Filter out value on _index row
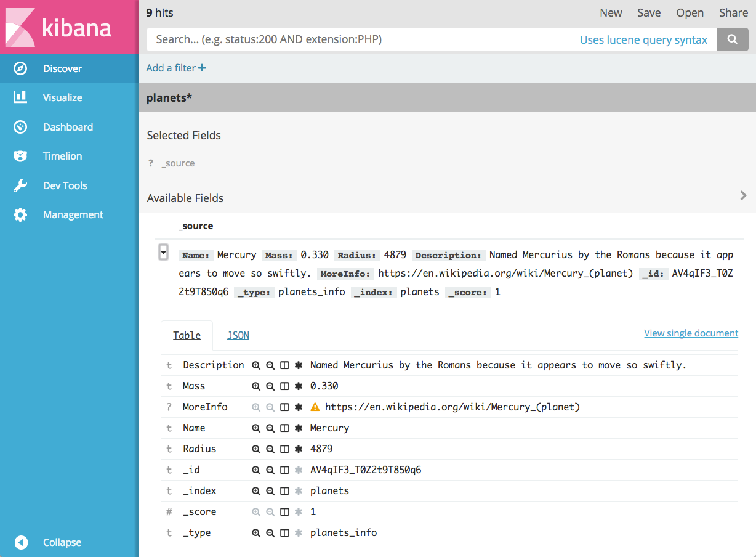Viewport: 756px width, 557px height. 270,491
